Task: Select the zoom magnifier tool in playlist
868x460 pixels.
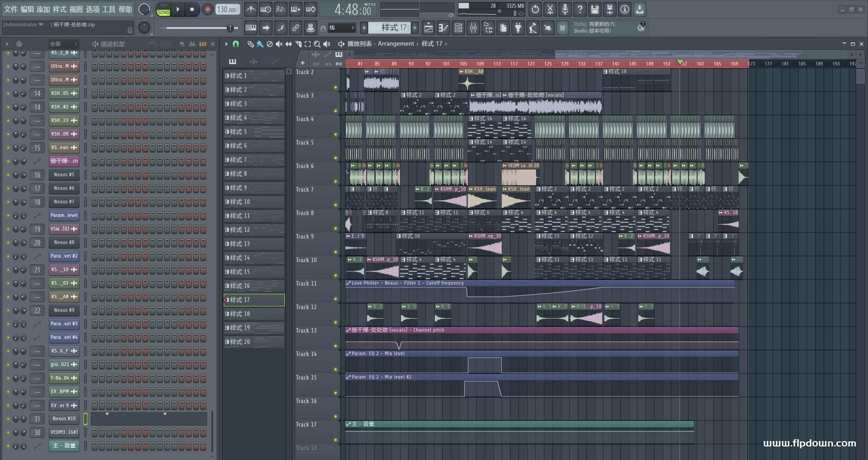Action: coord(317,44)
